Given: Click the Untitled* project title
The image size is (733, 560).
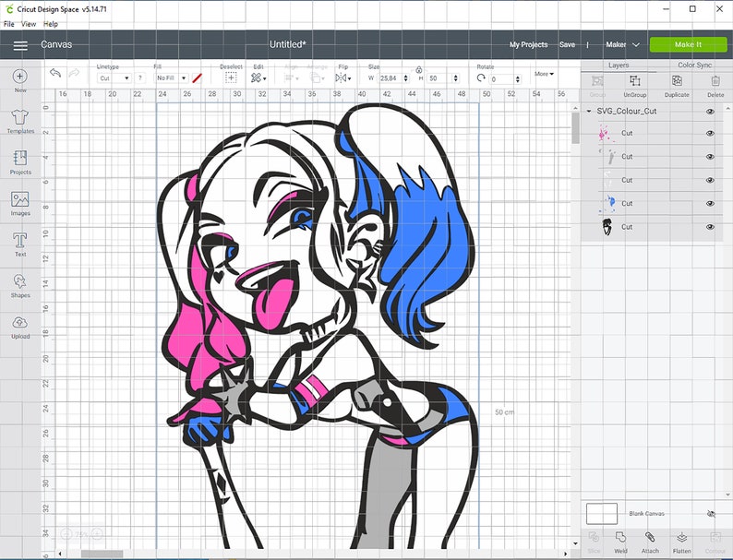Looking at the screenshot, I should pos(287,44).
